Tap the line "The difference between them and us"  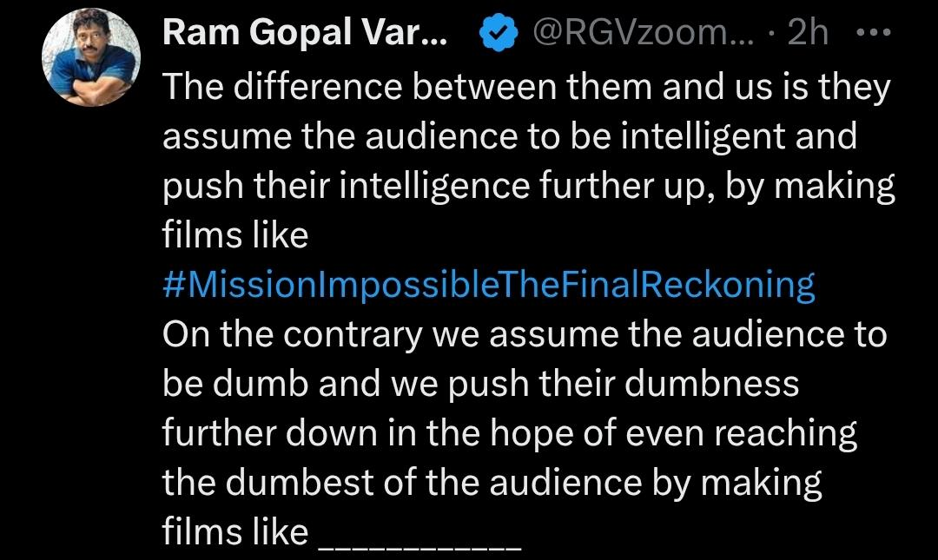(x=525, y=87)
